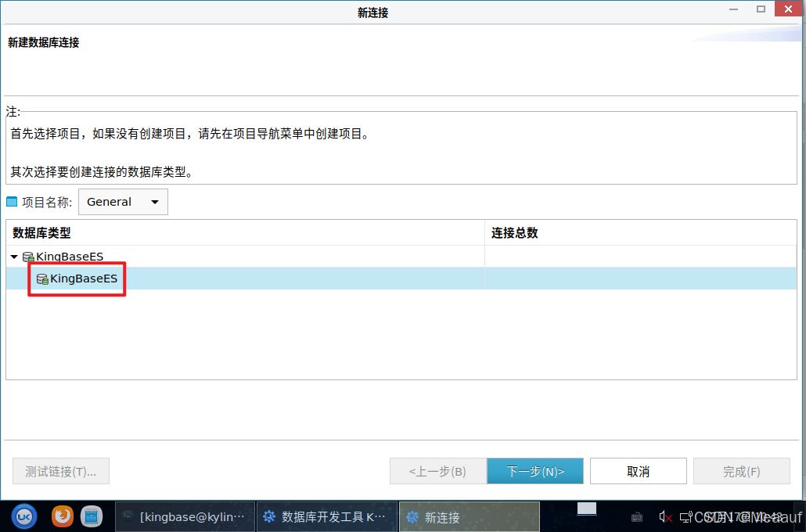Launch Firefox from the taskbar
806x532 pixels.
coord(62,516)
